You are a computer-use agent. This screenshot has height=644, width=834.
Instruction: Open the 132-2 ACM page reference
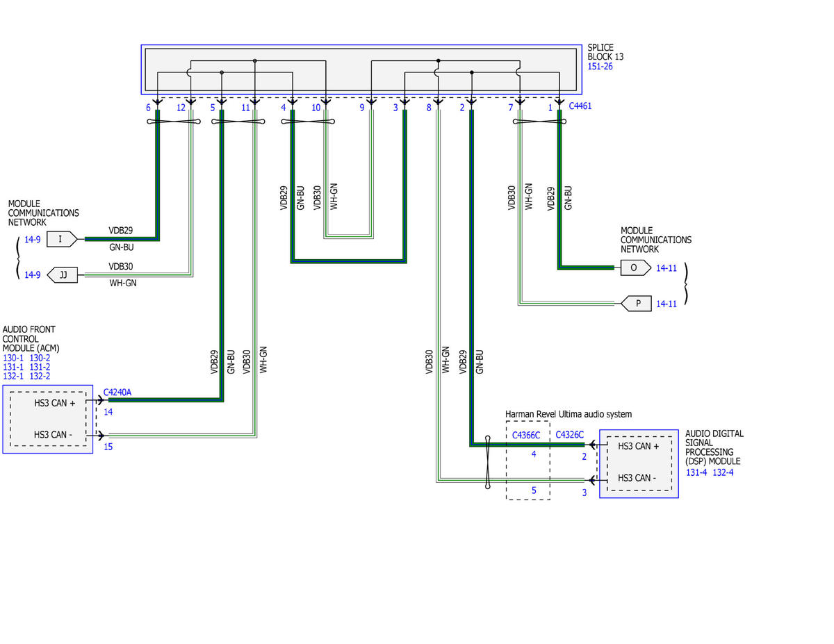click(40, 376)
